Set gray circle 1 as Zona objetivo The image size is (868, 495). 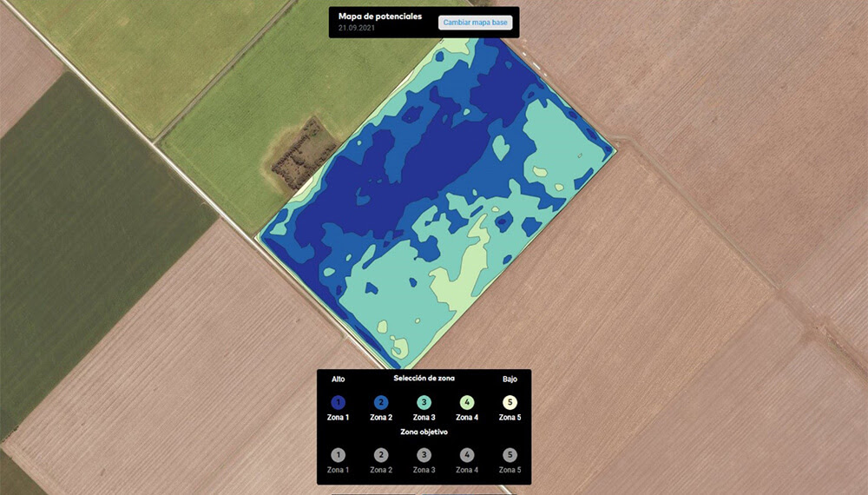[x=339, y=454]
